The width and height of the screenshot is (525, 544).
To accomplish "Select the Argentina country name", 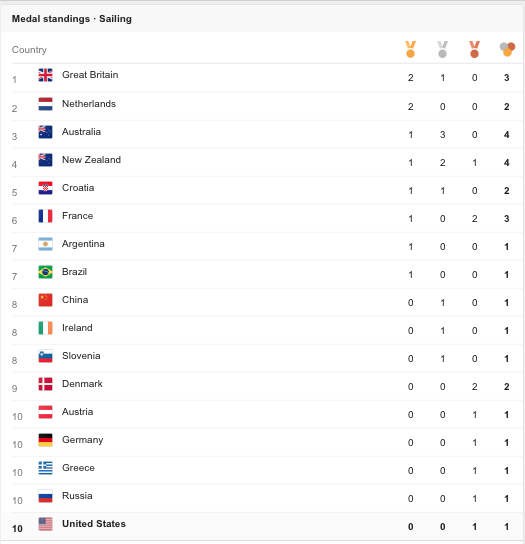I will click(83, 244).
